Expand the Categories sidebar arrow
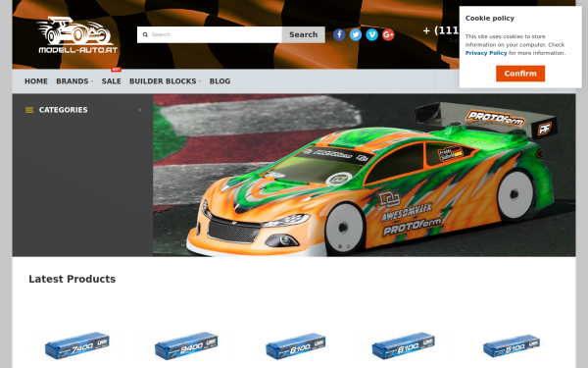This screenshot has height=368, width=588. click(140, 110)
